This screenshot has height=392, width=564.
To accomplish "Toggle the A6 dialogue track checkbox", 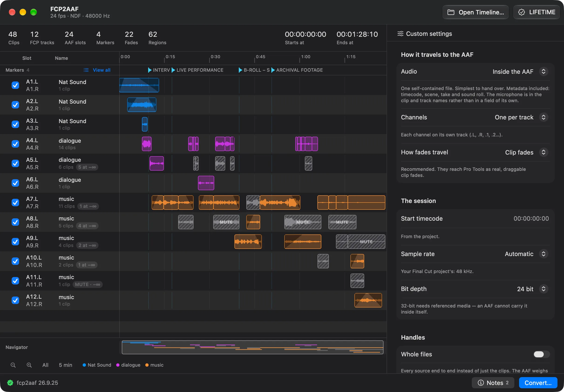I will (x=15, y=183).
